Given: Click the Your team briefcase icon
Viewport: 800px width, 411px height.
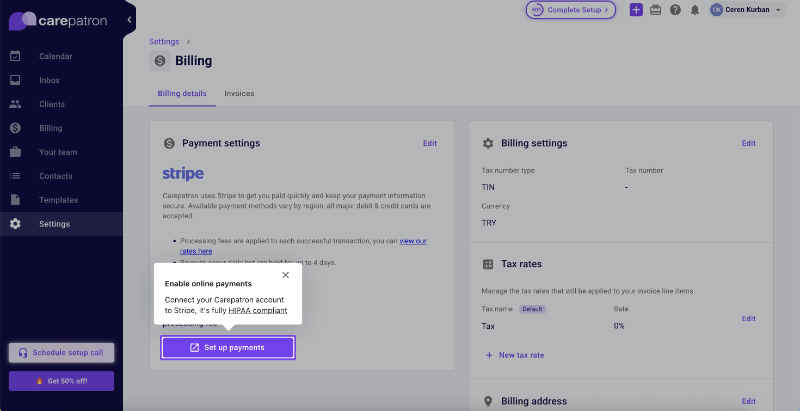Looking at the screenshot, I should coord(15,152).
